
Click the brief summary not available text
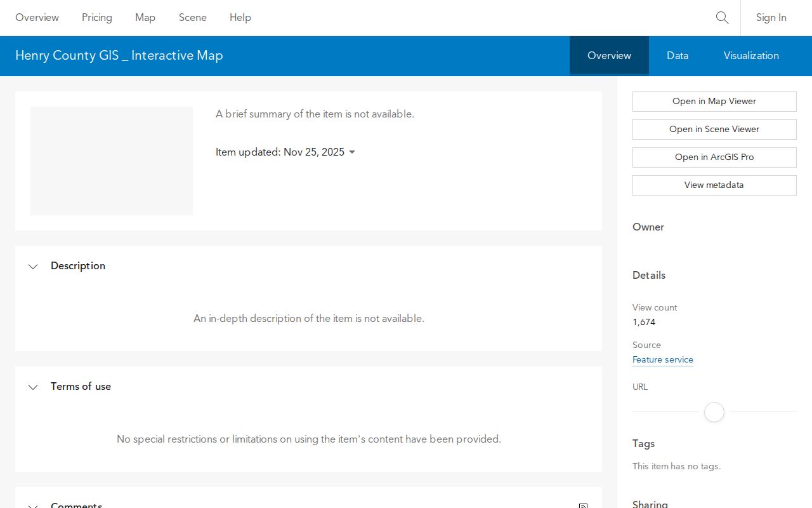(x=315, y=114)
